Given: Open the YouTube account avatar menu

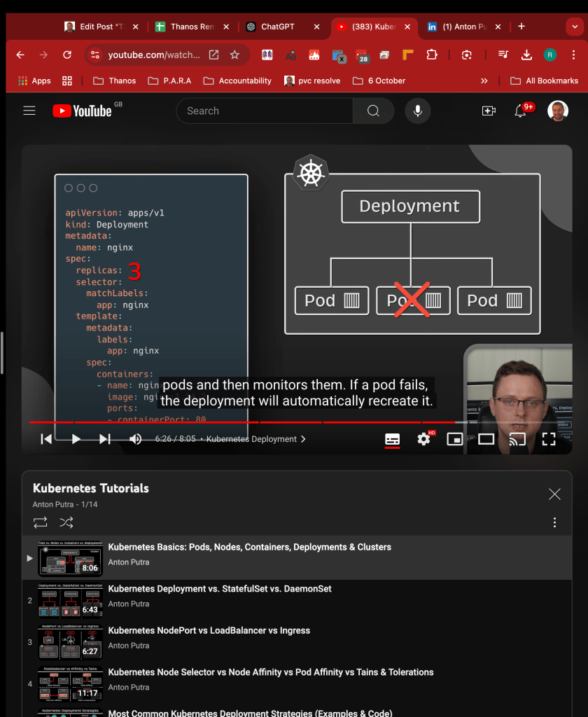Looking at the screenshot, I should pos(558,111).
